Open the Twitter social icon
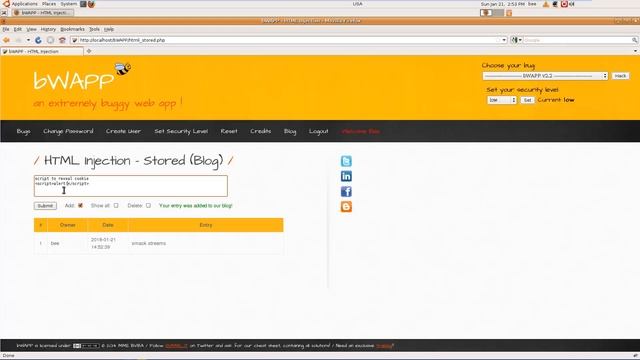 [346, 161]
